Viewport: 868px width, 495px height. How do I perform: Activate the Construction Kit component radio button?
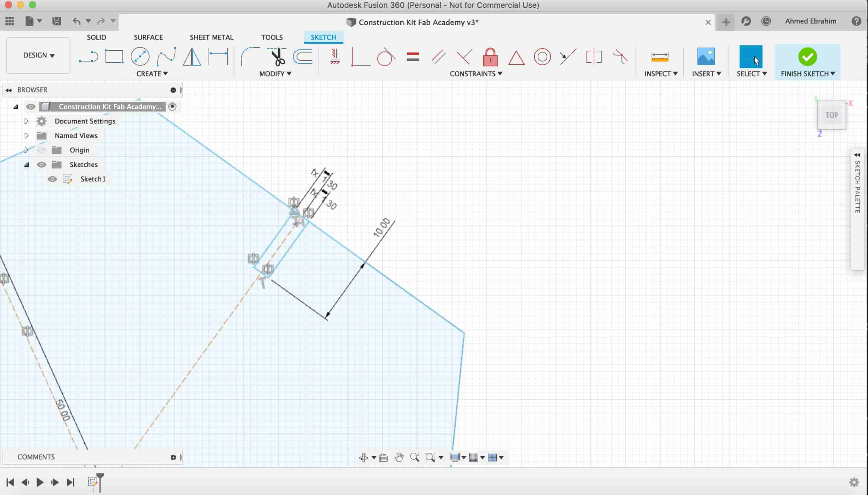tap(172, 107)
